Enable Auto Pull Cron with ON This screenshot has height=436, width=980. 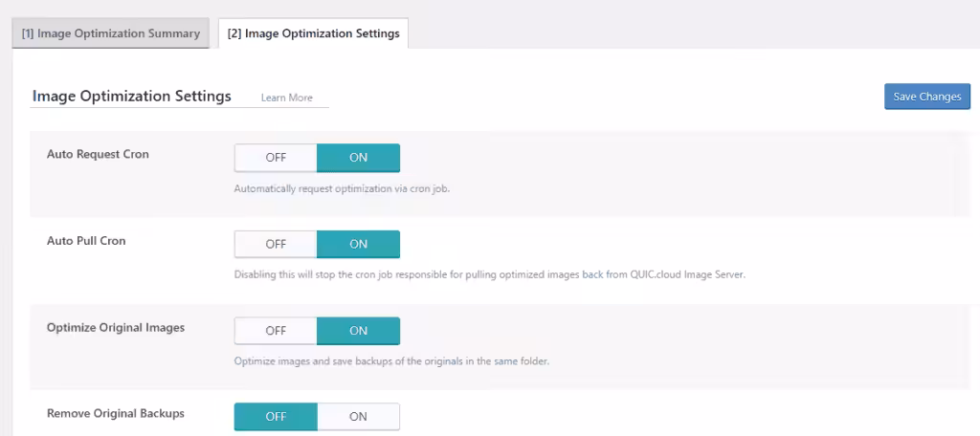(358, 244)
